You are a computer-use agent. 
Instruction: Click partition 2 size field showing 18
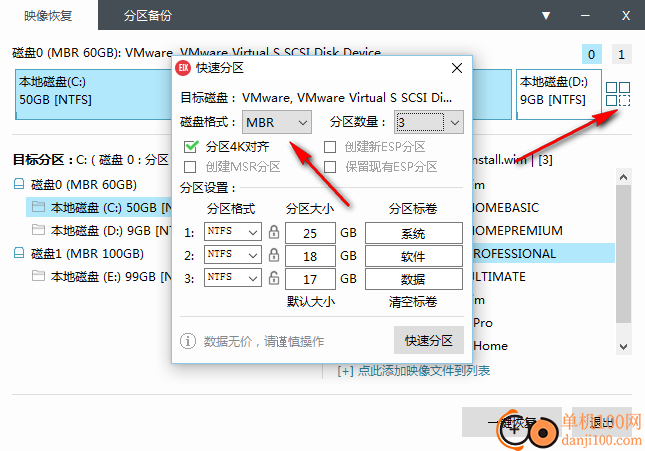click(310, 256)
